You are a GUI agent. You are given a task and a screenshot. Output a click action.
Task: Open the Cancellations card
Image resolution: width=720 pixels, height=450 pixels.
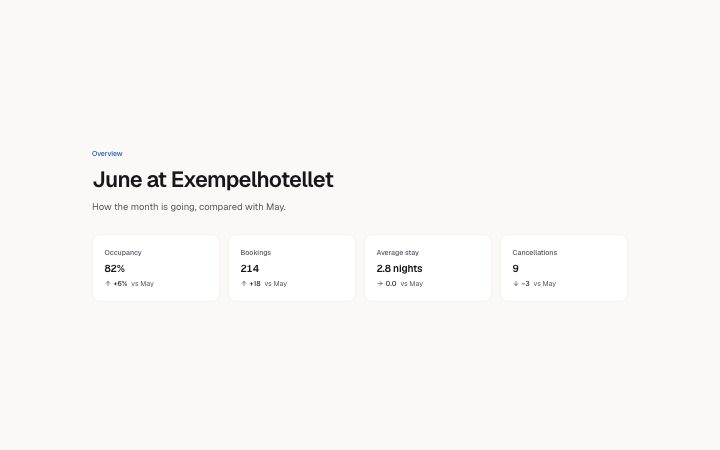(563, 268)
